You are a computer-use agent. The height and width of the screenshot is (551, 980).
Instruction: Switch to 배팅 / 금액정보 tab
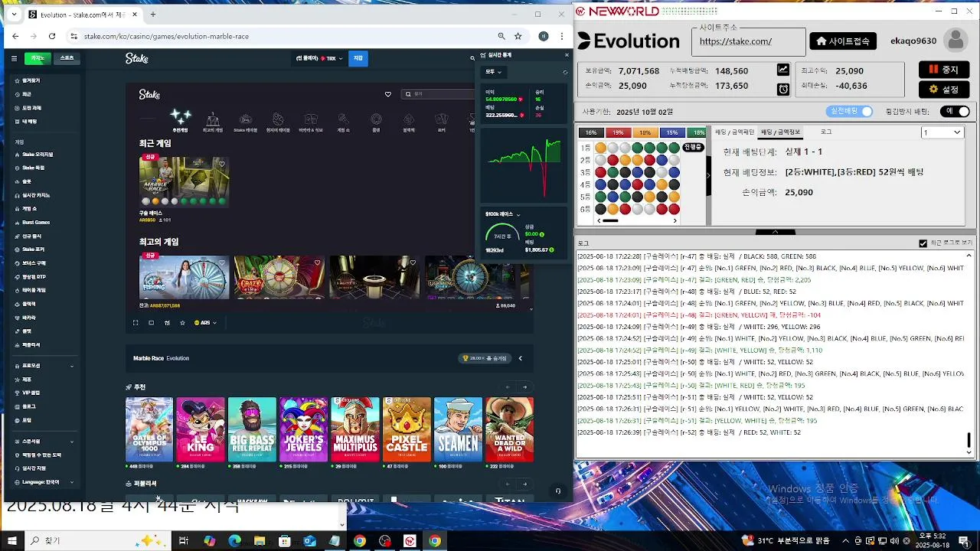pyautogui.click(x=780, y=132)
